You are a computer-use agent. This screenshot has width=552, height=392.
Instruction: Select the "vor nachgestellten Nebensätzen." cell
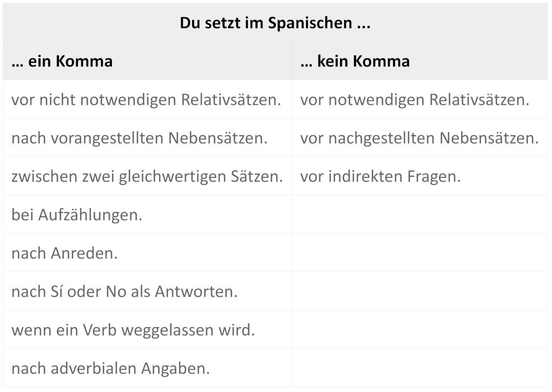419,138
